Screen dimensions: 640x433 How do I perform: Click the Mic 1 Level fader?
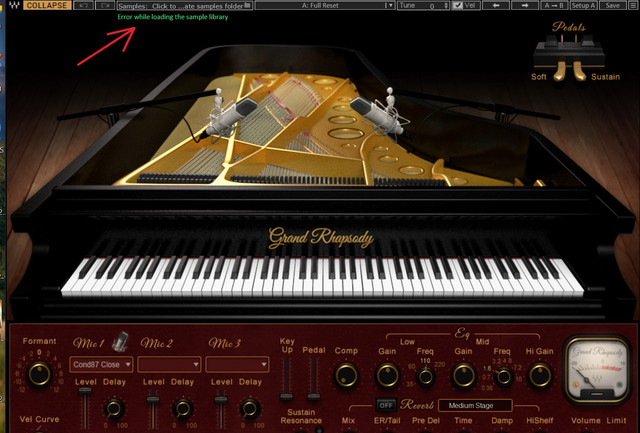[85, 391]
